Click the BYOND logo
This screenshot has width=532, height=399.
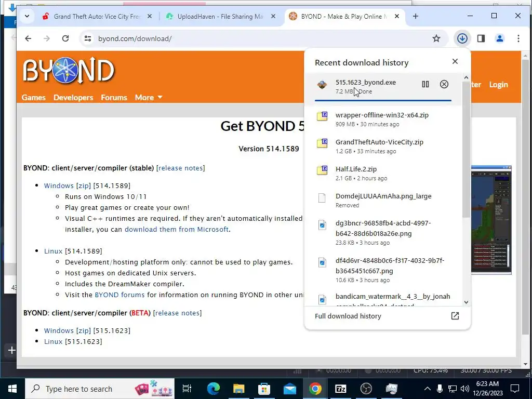coord(69,70)
